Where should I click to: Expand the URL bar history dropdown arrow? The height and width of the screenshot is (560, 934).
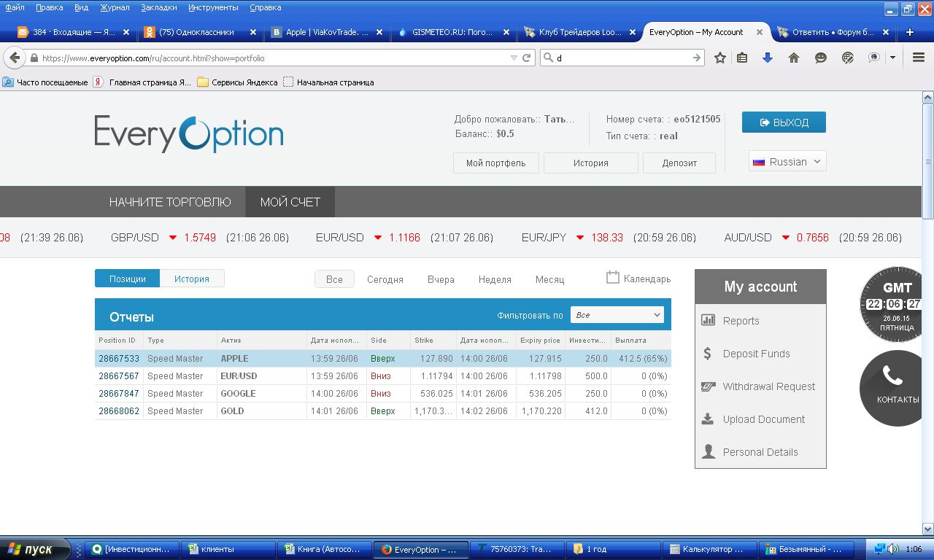514,58
